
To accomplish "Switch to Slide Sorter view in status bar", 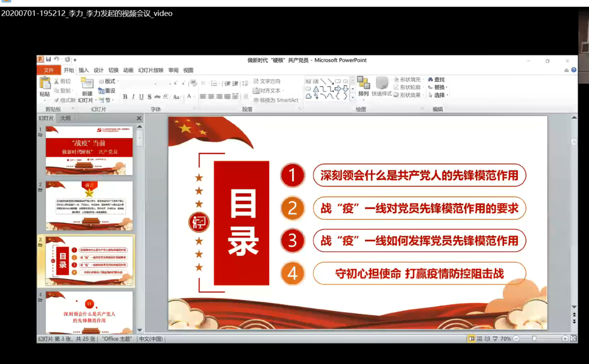I will [x=479, y=339].
